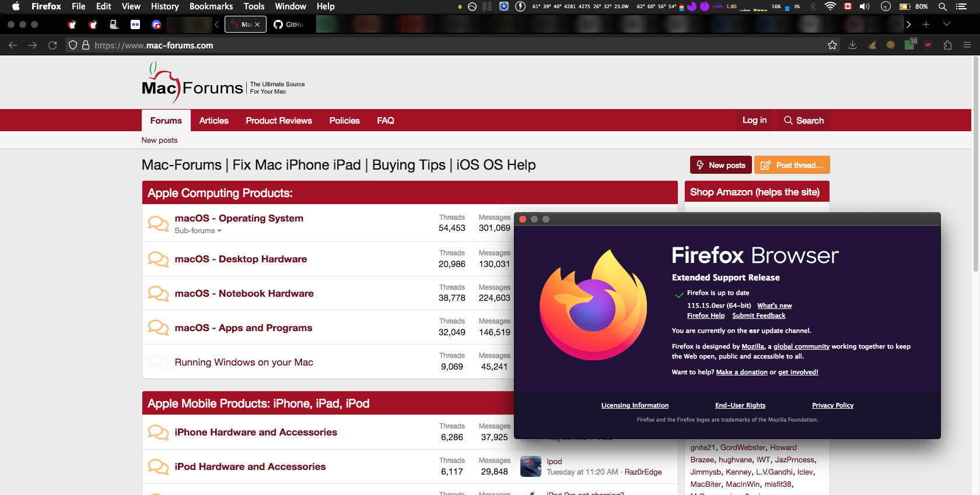Open the Product Reviews tab
The height and width of the screenshot is (495, 980).
coord(279,121)
